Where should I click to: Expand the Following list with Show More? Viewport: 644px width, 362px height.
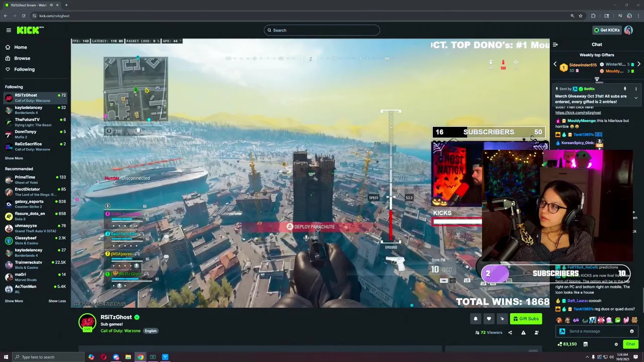(14, 158)
